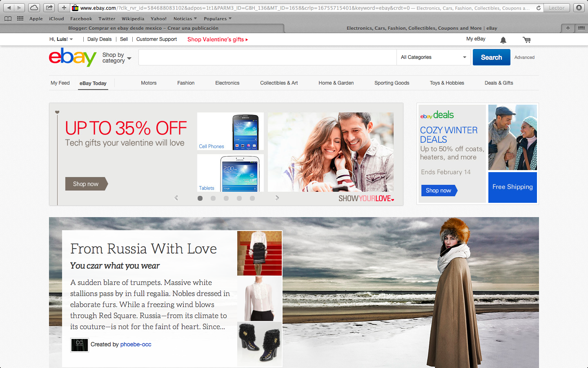Click the CC license badge
The image size is (588, 368).
79,345
